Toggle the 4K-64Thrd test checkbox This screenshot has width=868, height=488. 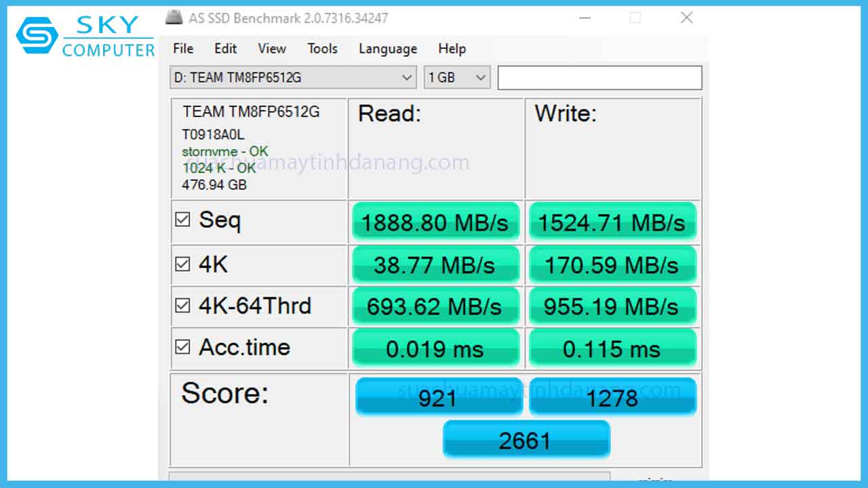tap(182, 306)
